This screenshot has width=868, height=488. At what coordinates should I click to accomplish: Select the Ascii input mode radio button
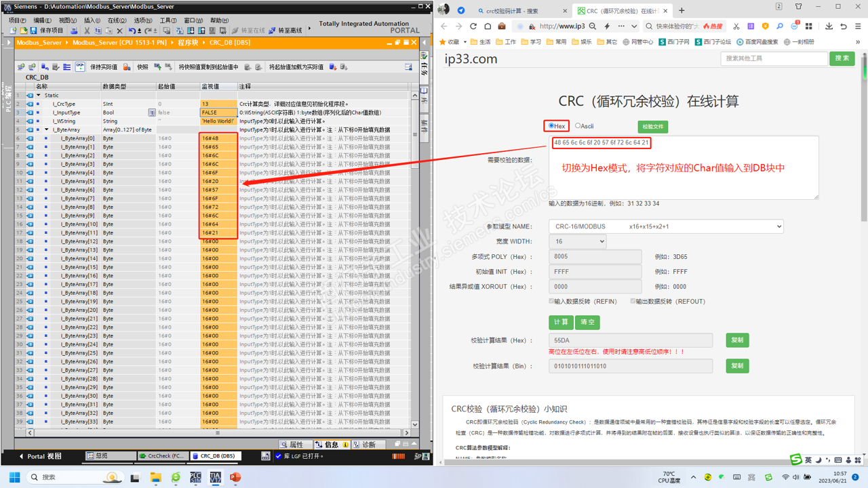pos(578,126)
